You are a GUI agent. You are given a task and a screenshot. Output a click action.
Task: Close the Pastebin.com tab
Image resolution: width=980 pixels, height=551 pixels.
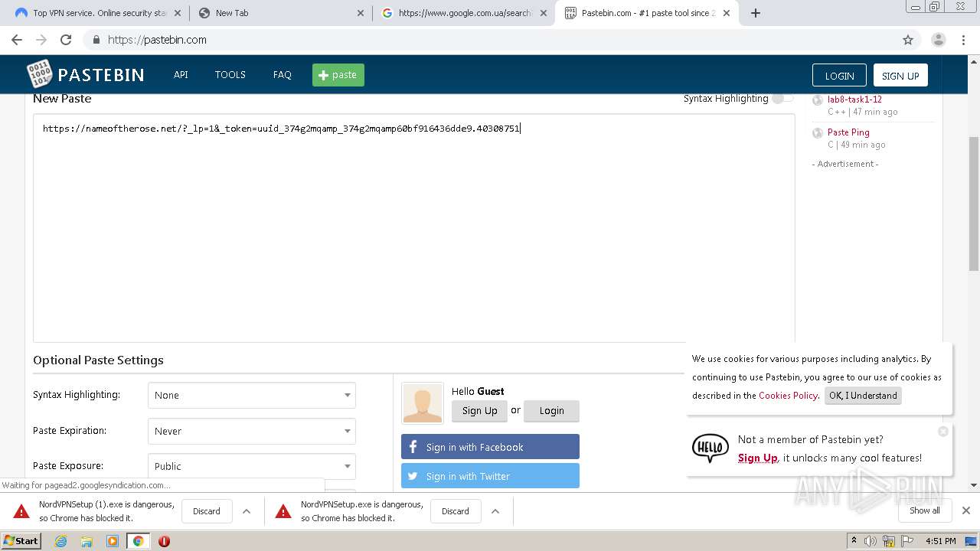pos(727,13)
